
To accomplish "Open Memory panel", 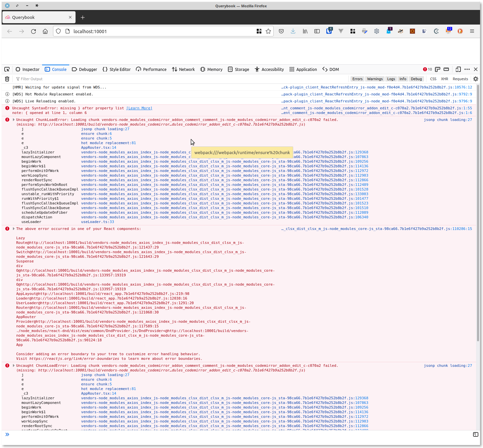I will 211,69.
